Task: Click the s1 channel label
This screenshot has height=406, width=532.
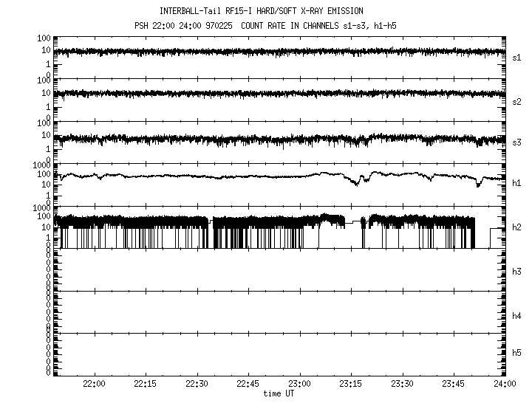Action: click(516, 58)
